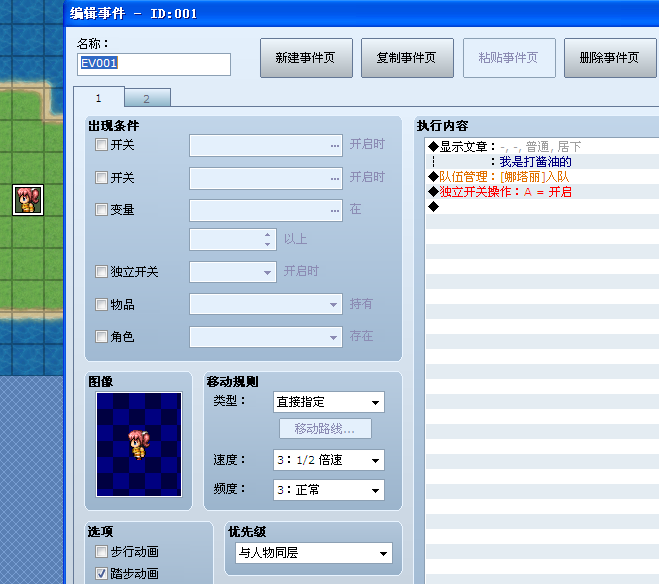The height and width of the screenshot is (584, 659).
Task: Open the 类型 dropdown showing 直接指定
Action: pyautogui.click(x=329, y=402)
